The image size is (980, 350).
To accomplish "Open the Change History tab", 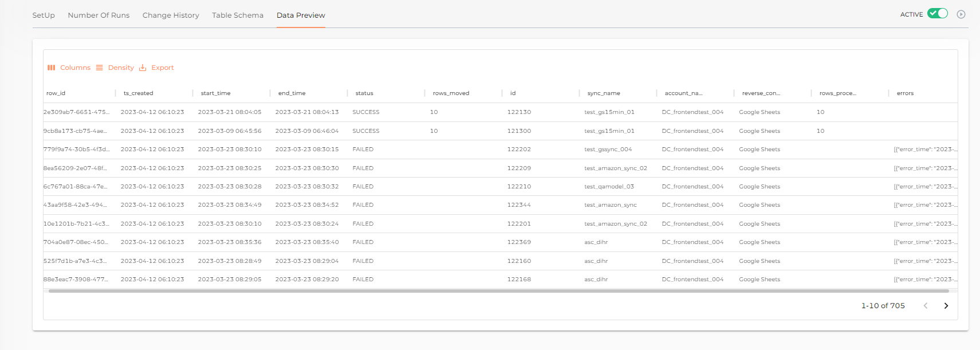I will pyautogui.click(x=171, y=15).
